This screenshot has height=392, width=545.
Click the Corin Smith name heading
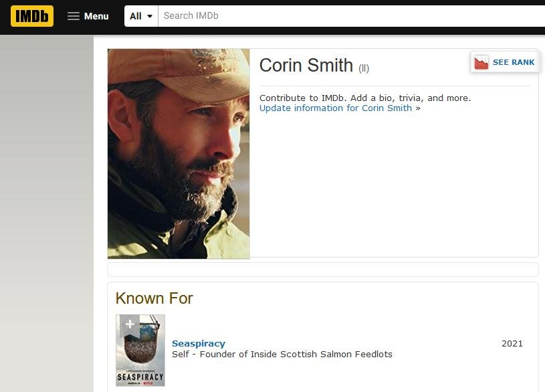coord(306,66)
